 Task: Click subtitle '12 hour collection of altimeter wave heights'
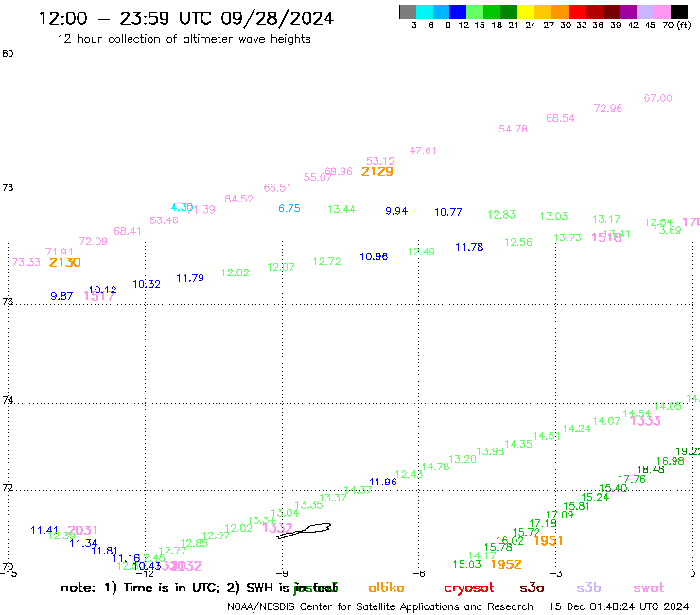[x=184, y=39]
